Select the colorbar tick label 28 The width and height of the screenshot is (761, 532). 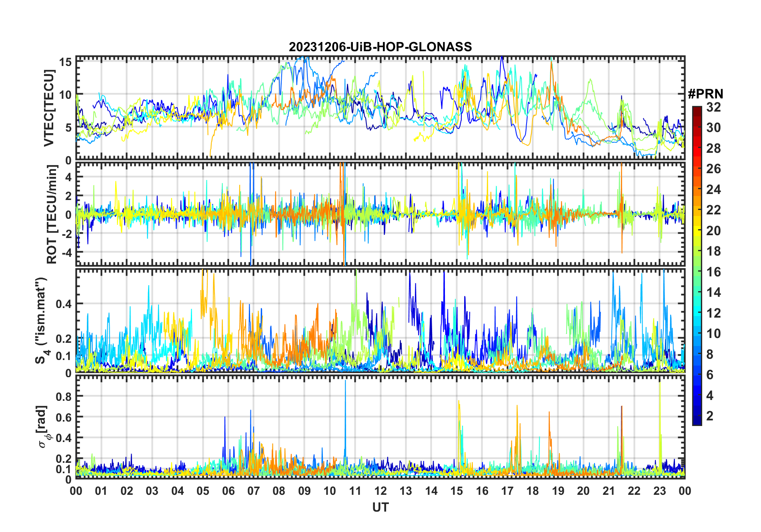(x=713, y=148)
